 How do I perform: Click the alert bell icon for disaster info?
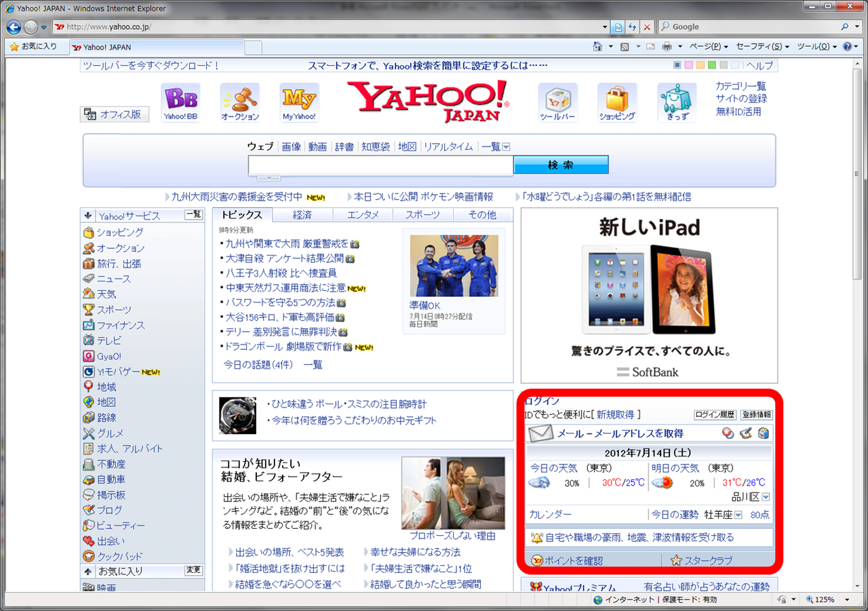click(536, 538)
